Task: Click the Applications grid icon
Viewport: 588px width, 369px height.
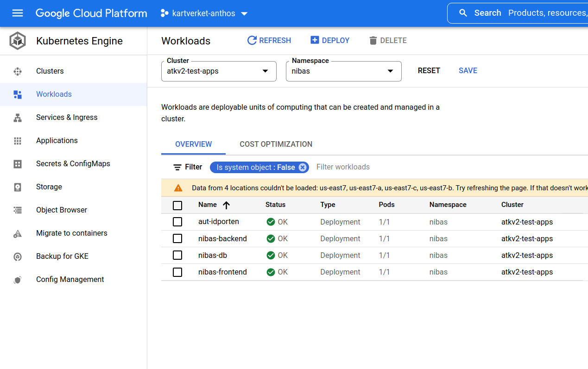Action: pyautogui.click(x=18, y=141)
